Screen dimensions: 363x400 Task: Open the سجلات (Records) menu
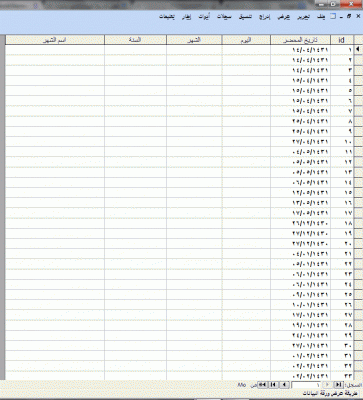pyautogui.click(x=224, y=17)
